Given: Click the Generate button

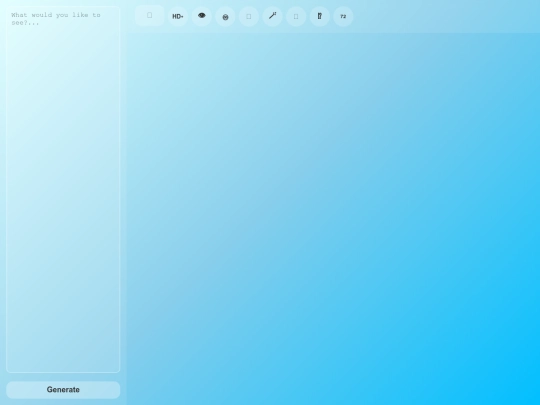Looking at the screenshot, I should 63,390.
